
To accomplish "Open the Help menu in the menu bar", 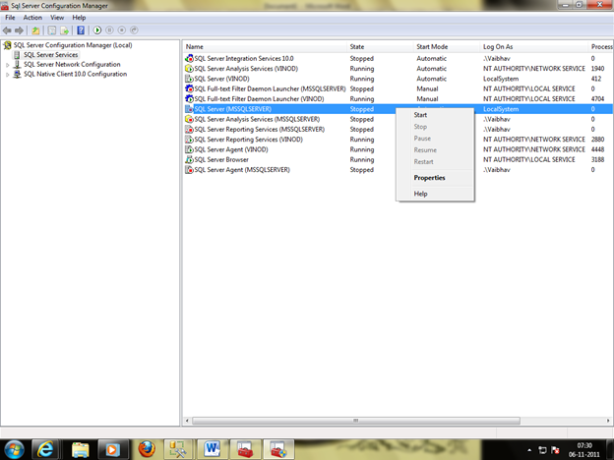I will (79, 18).
